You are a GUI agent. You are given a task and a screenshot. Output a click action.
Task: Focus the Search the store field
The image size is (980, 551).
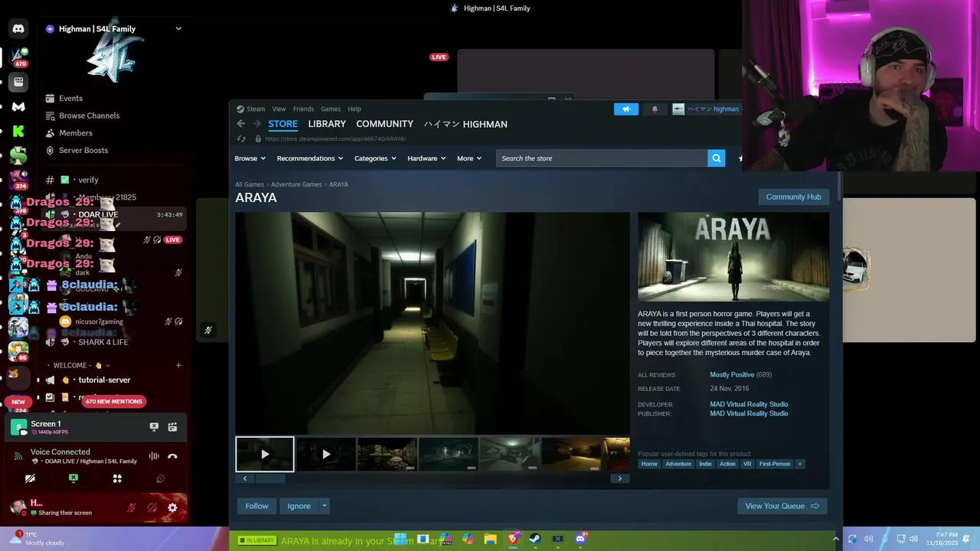tap(603, 158)
